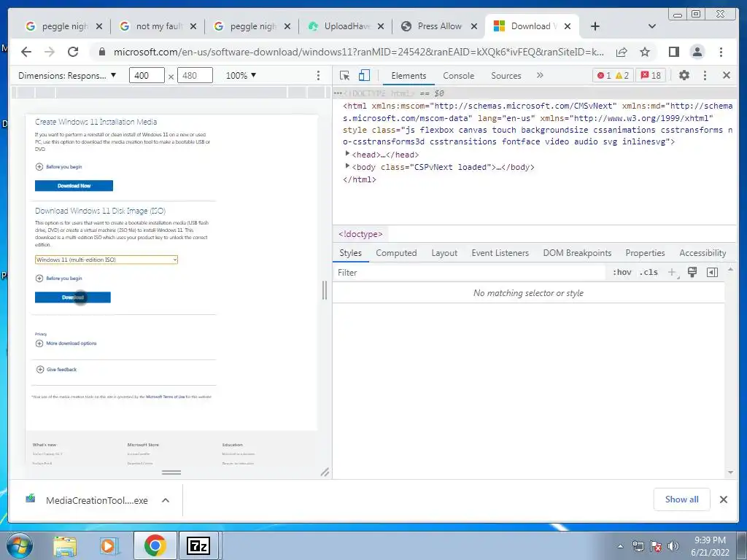
Task: Click the share page icon
Action: (x=622, y=52)
